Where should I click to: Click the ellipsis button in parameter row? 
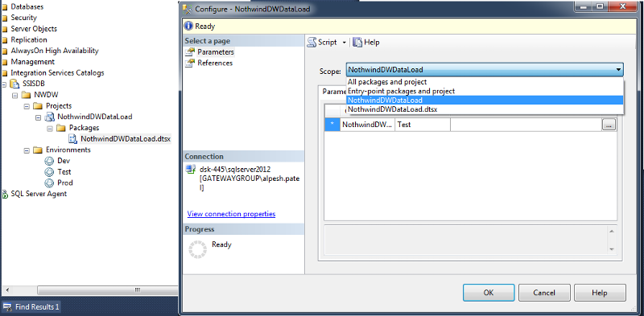click(609, 125)
